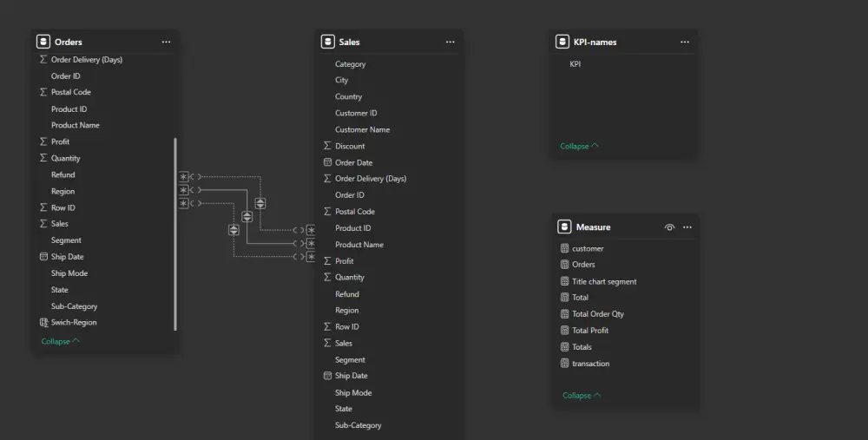Toggle visibility eye on Measure table

[x=669, y=227]
